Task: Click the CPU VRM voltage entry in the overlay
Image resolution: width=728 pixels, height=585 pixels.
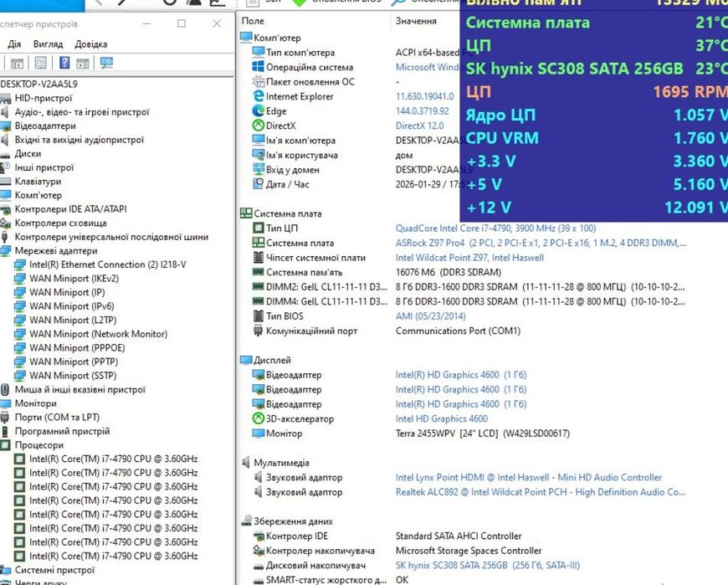Action: coord(596,138)
